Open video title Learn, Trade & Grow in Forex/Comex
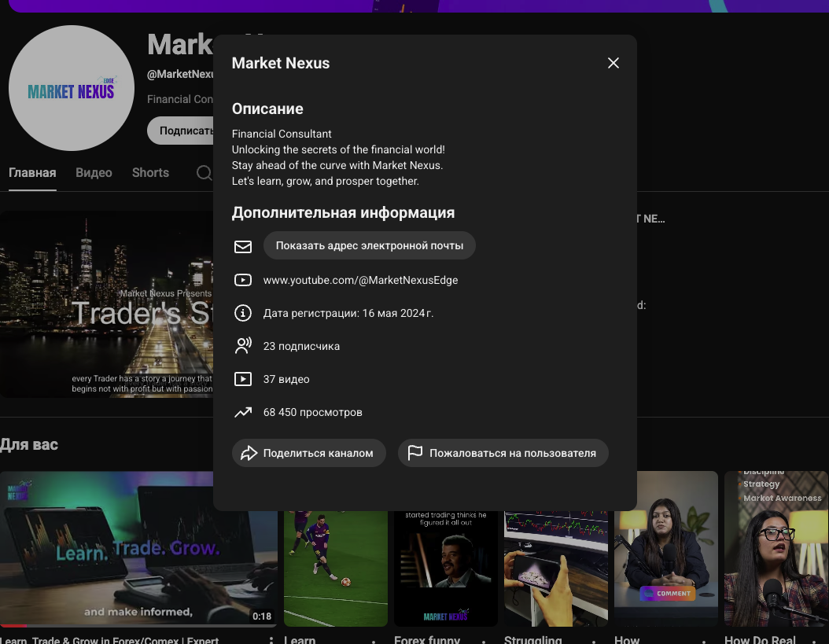829x644 pixels. coord(109,640)
